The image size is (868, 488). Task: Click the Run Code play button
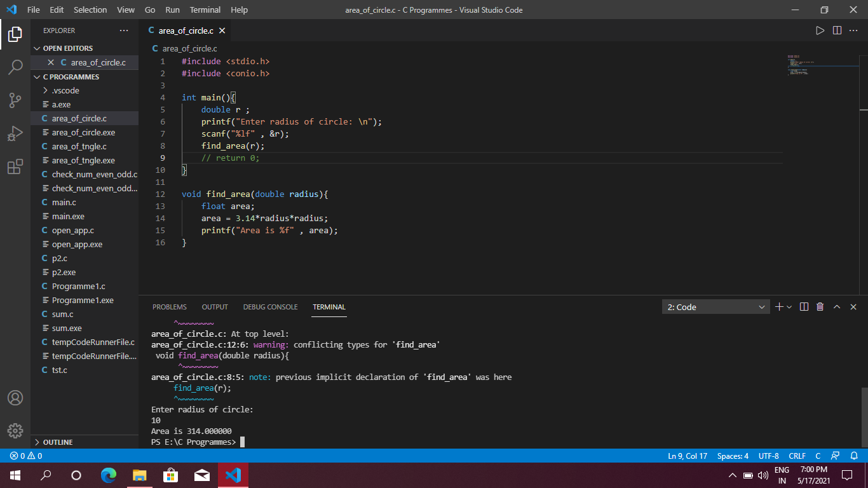click(820, 30)
